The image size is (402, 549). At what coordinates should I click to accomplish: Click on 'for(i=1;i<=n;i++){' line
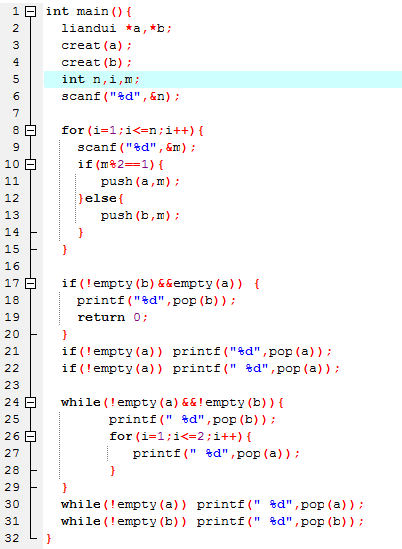[x=132, y=131]
